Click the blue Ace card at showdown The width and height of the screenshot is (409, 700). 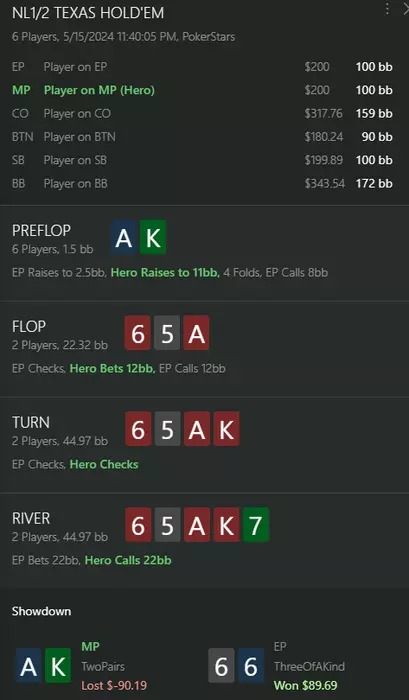point(29,666)
